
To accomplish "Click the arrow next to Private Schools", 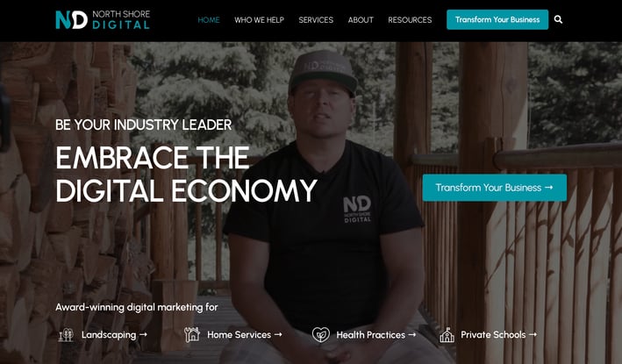I will tap(533, 335).
